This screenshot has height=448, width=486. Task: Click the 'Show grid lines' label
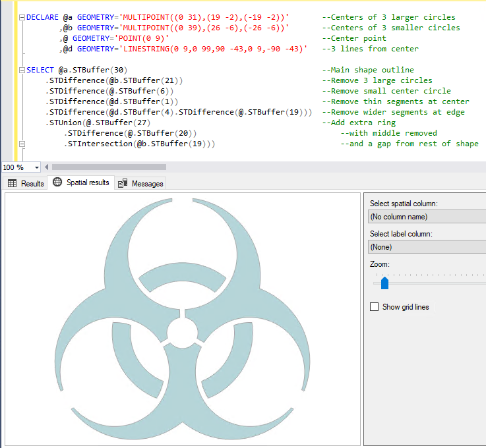click(x=406, y=307)
